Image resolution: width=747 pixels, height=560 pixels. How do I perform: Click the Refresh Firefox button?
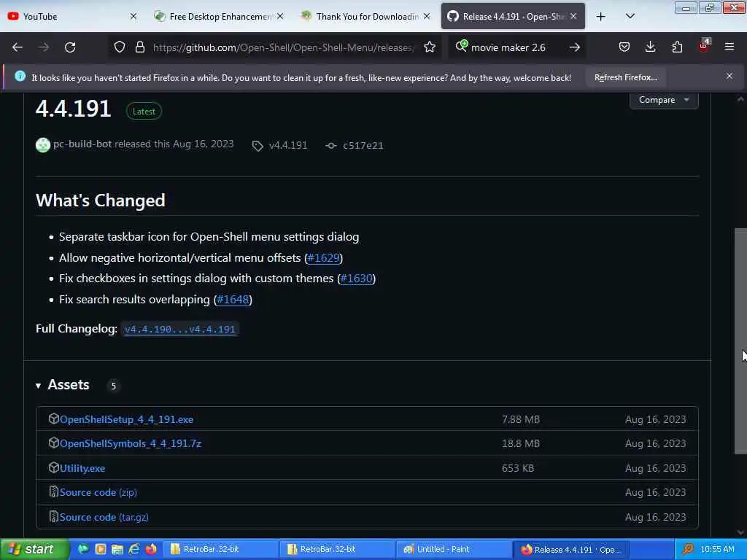(x=625, y=77)
